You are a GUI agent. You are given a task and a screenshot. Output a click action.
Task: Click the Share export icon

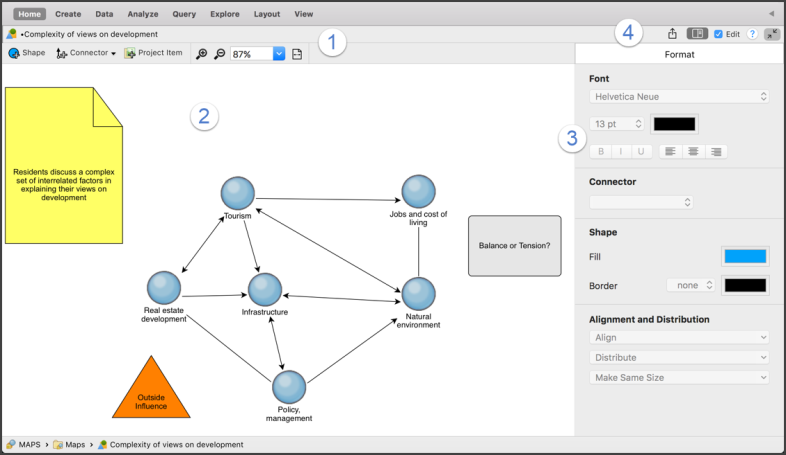(672, 34)
